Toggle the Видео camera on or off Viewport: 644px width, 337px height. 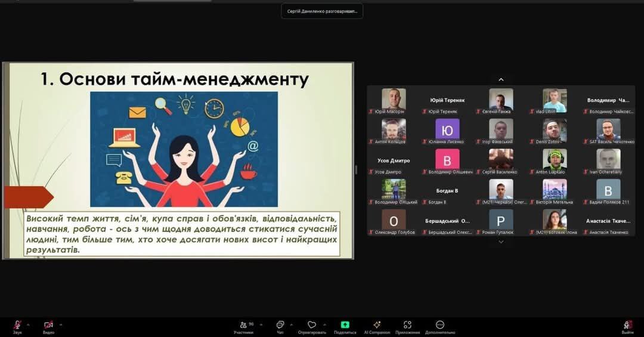(48, 325)
